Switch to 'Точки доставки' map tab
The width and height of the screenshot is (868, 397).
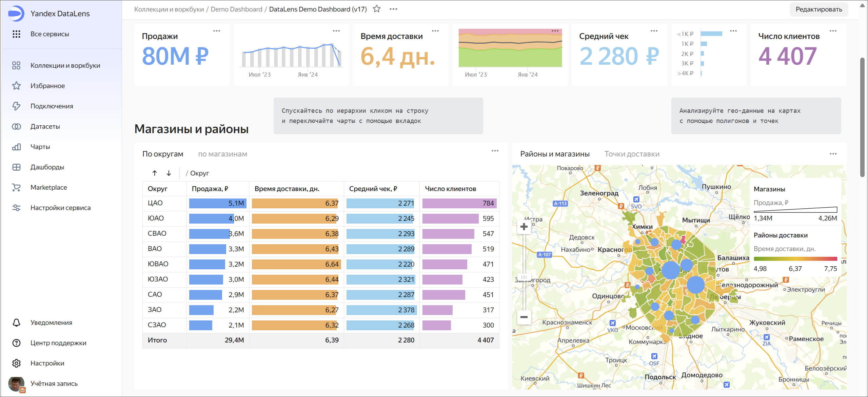632,154
